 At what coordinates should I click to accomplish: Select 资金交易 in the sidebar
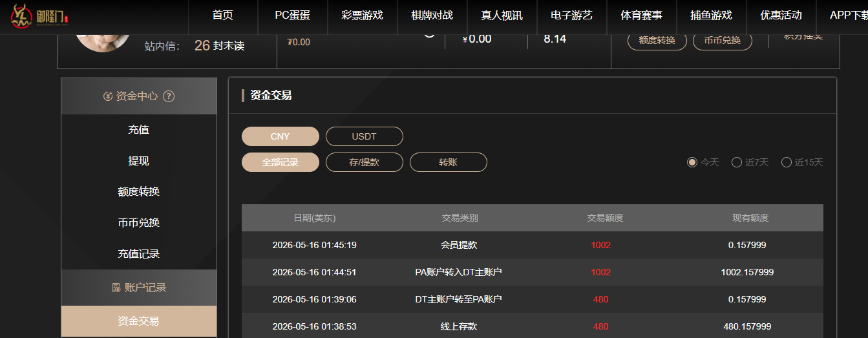pyautogui.click(x=139, y=321)
